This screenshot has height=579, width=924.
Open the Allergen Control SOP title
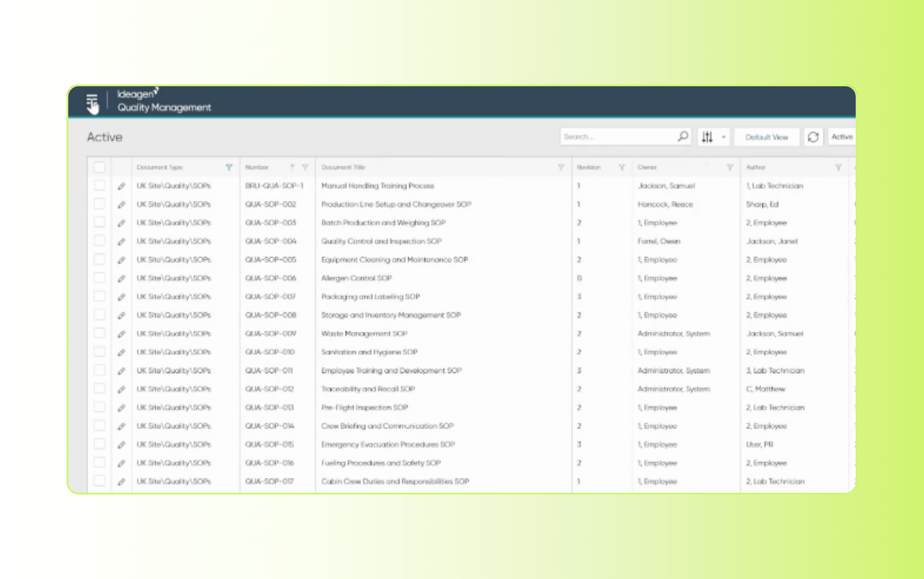pyautogui.click(x=357, y=278)
